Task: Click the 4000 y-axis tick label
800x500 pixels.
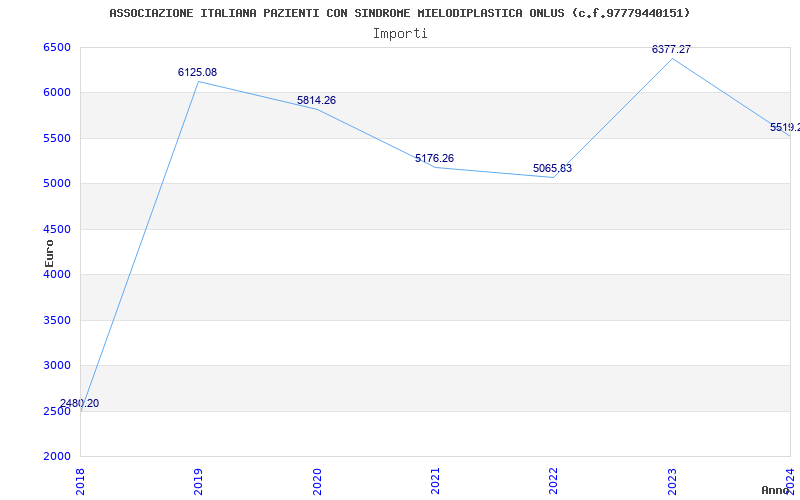Action: click(57, 274)
